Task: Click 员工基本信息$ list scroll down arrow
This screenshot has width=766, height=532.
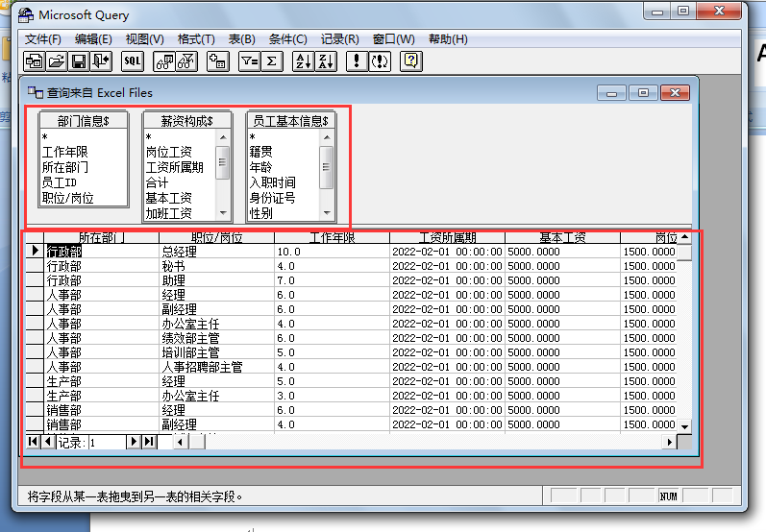Action: pos(327,213)
